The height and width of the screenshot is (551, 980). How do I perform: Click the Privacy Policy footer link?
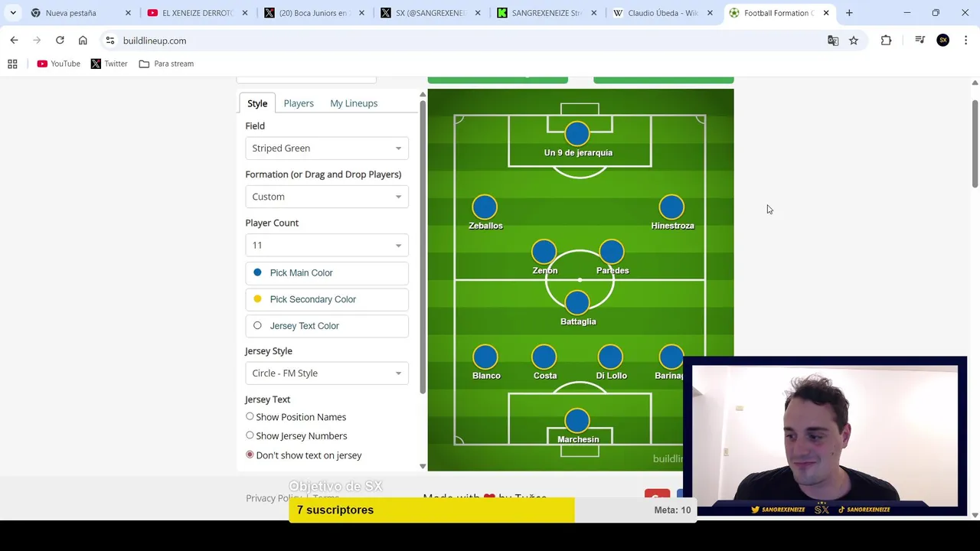click(273, 498)
